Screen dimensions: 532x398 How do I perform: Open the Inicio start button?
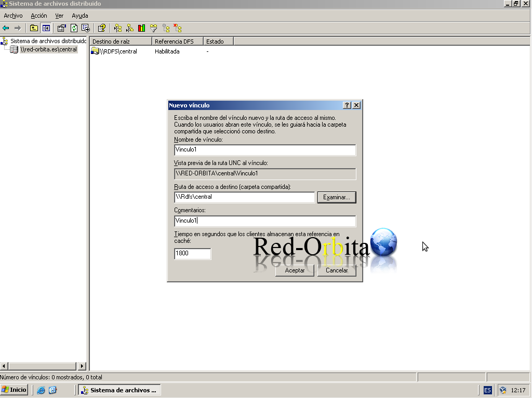[14, 390]
